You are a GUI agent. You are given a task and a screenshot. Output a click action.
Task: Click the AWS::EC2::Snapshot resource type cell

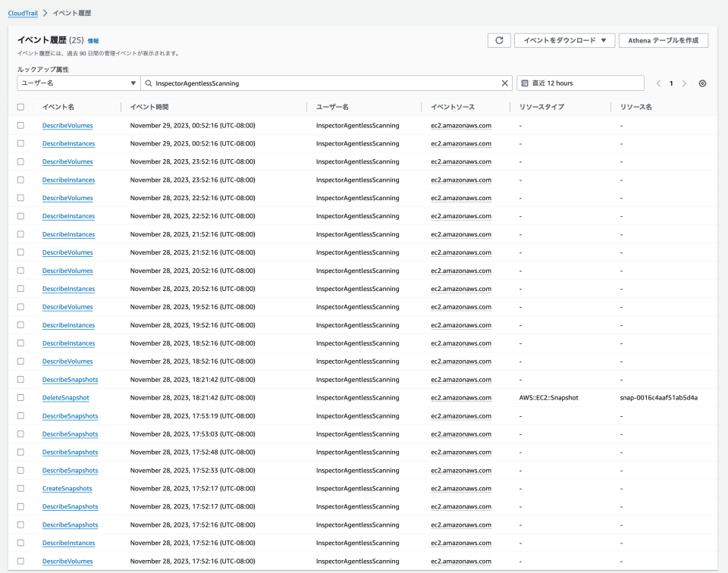pyautogui.click(x=549, y=398)
